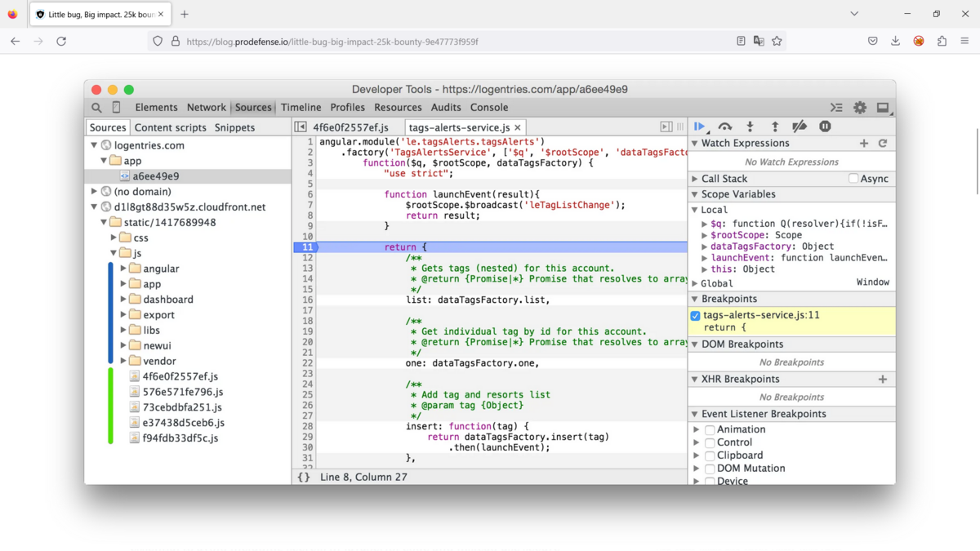Open the Pocket save icon
Screen dimensions: 980x551
pyautogui.click(x=873, y=41)
